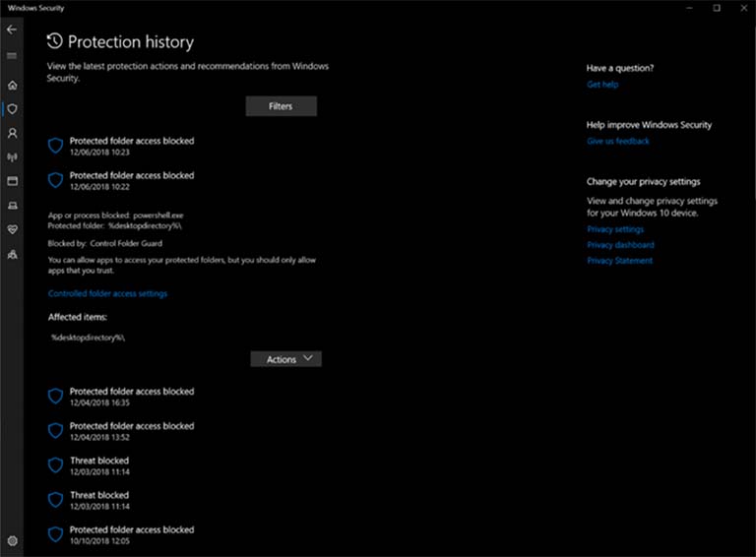This screenshot has height=557, width=756.
Task: Click 'Change your privacy settings' heading
Action: 643,182
